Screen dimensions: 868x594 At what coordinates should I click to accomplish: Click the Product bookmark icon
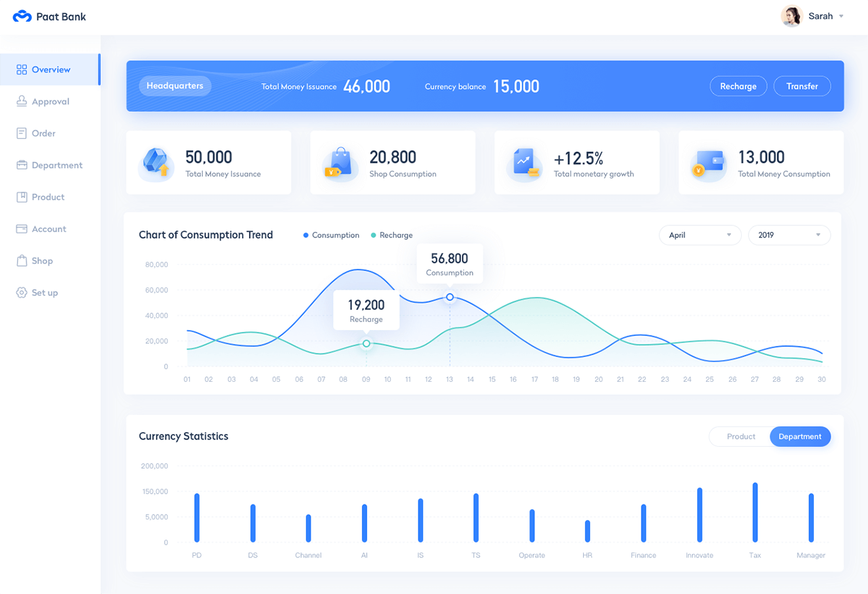point(22,197)
